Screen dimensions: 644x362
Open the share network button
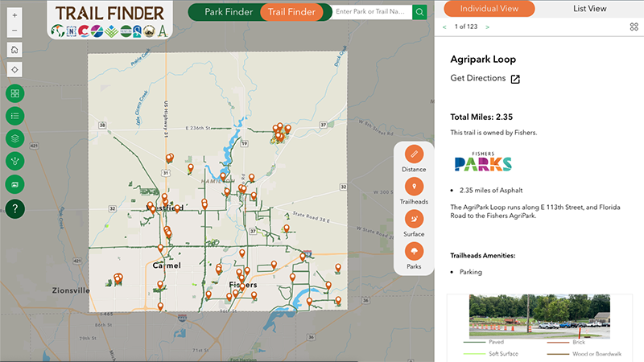click(15, 162)
